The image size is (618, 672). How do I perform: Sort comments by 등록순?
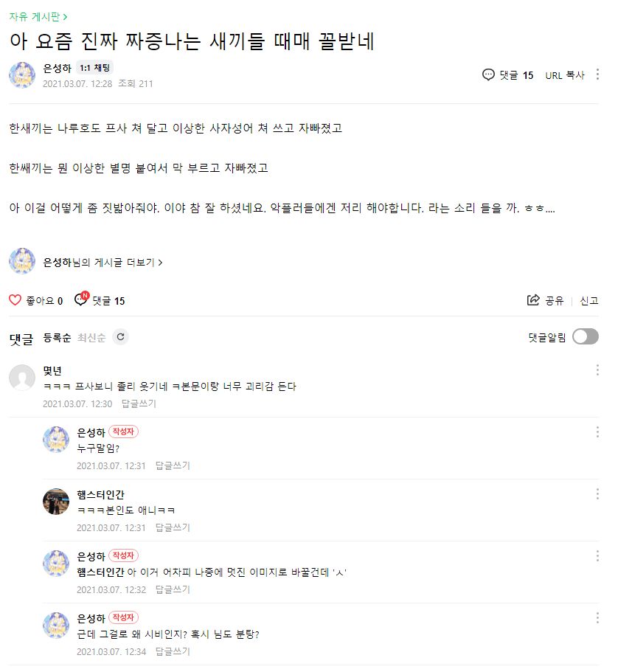58,338
